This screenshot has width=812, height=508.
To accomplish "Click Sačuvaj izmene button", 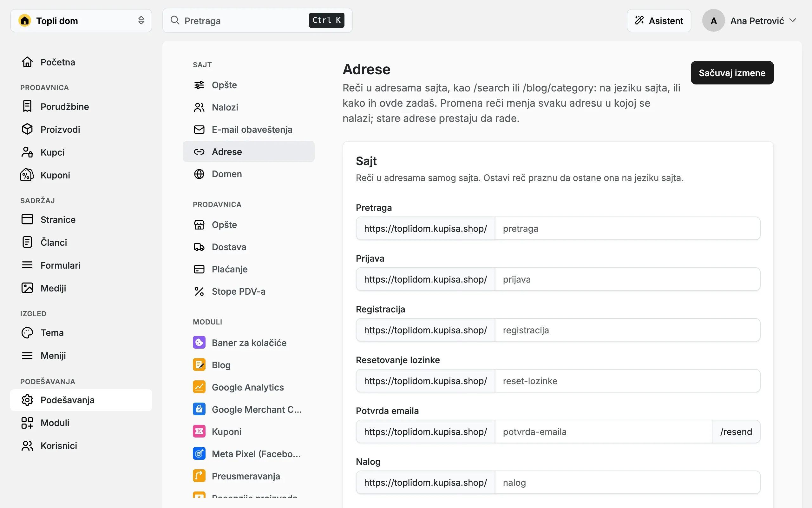I will 732,73.
